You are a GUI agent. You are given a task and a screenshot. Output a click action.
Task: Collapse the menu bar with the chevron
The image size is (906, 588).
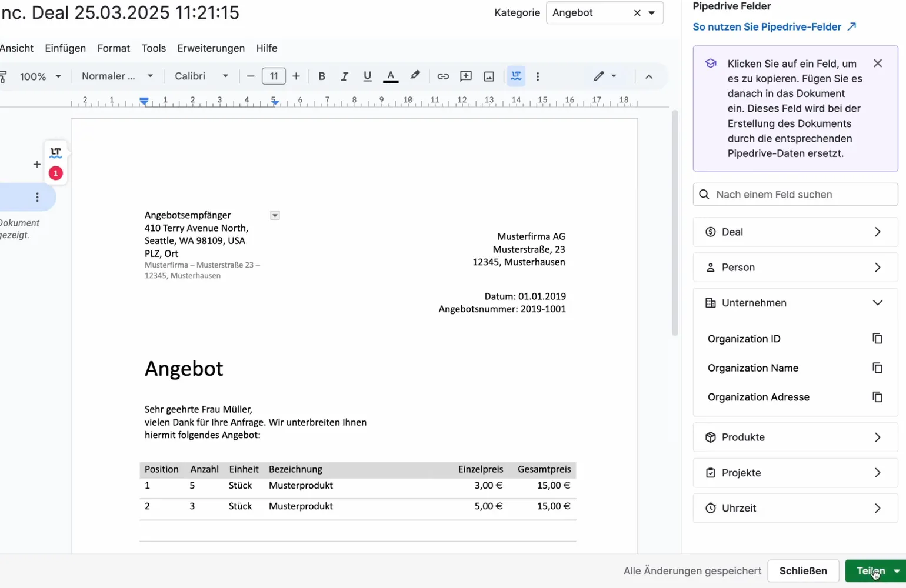point(649,76)
